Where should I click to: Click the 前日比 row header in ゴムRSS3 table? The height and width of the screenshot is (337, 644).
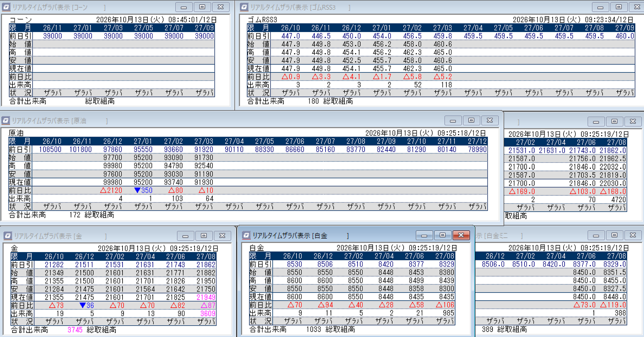pos(259,77)
